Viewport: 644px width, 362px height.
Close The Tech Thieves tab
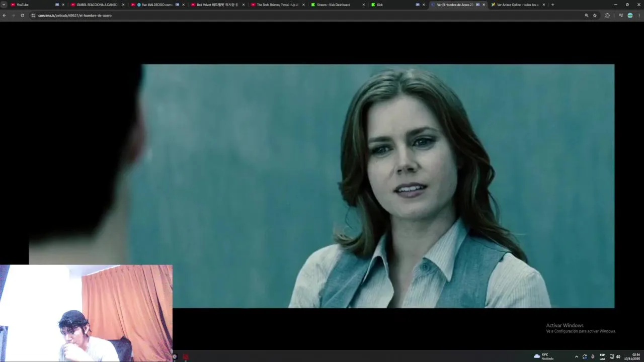pyautogui.click(x=303, y=5)
